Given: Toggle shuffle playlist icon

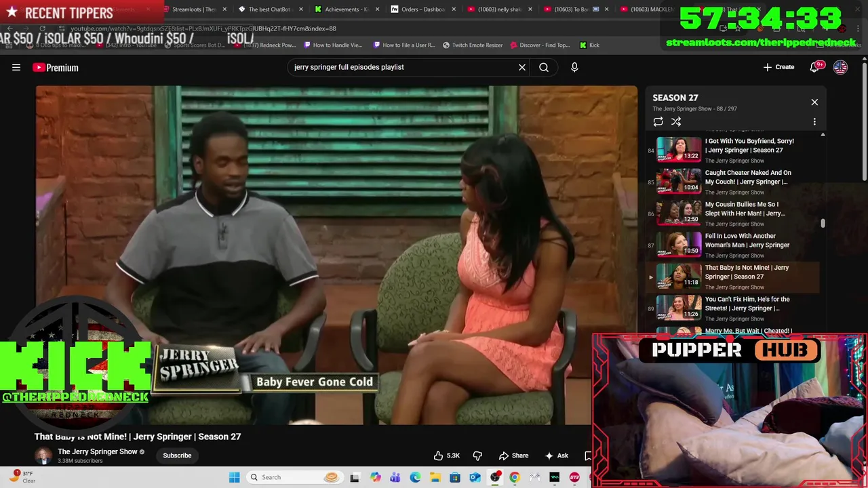Looking at the screenshot, I should pyautogui.click(x=676, y=122).
